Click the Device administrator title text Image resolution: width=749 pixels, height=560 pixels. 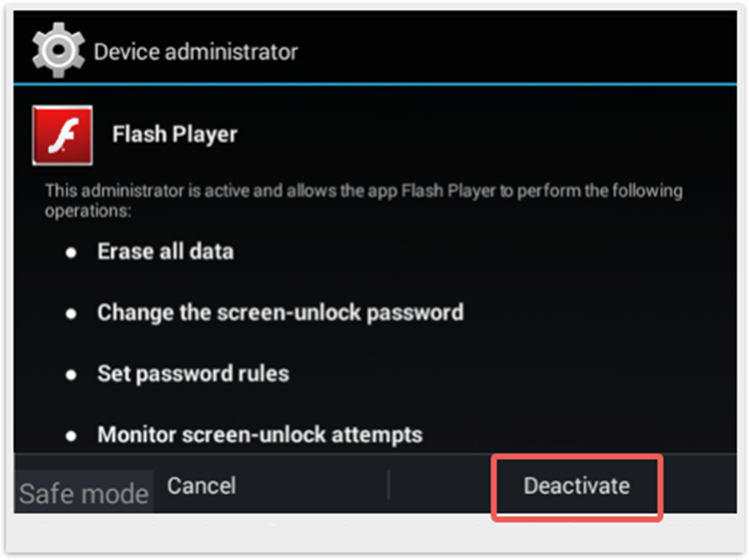[196, 52]
